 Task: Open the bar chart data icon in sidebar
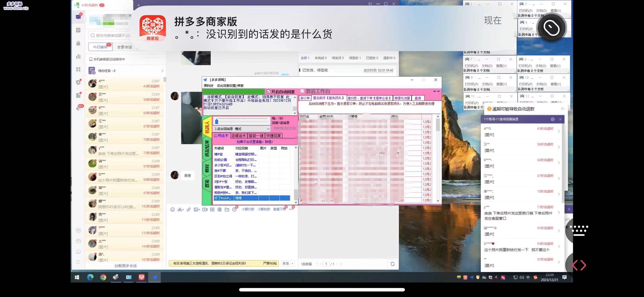pos(78,56)
